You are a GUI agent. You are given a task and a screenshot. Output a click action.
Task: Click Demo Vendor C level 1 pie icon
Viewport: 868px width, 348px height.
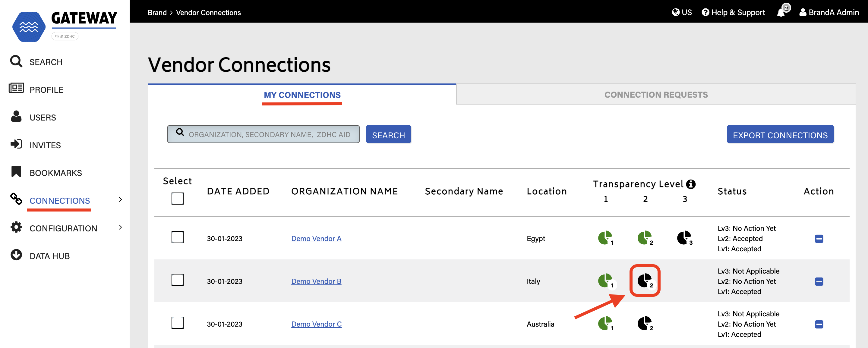pyautogui.click(x=606, y=324)
